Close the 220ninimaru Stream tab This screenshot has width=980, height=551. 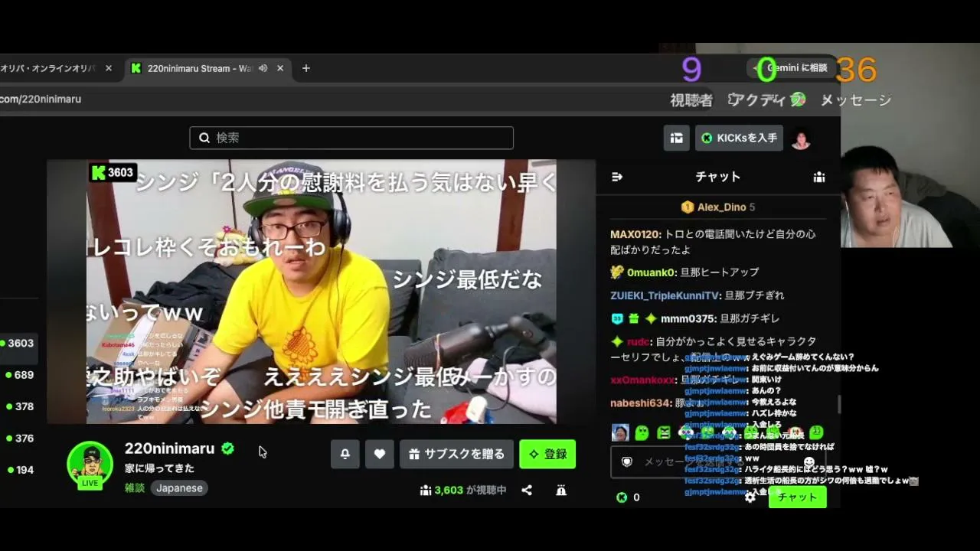pos(280,68)
